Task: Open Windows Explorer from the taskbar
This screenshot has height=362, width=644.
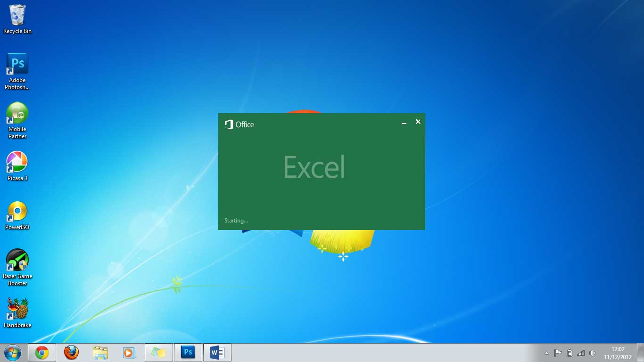Action: pos(100,353)
